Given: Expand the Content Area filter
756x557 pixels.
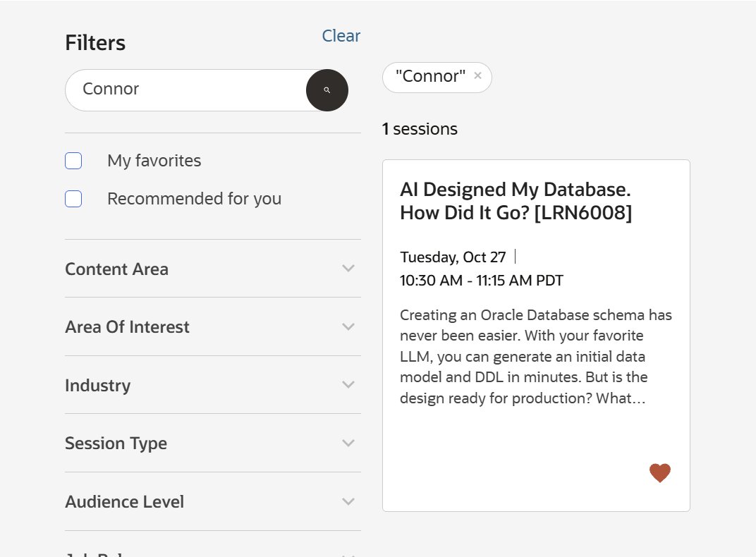Looking at the screenshot, I should click(213, 269).
